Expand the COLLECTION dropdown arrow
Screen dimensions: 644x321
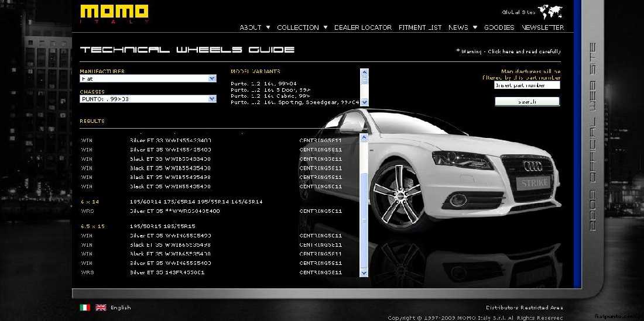click(x=326, y=27)
